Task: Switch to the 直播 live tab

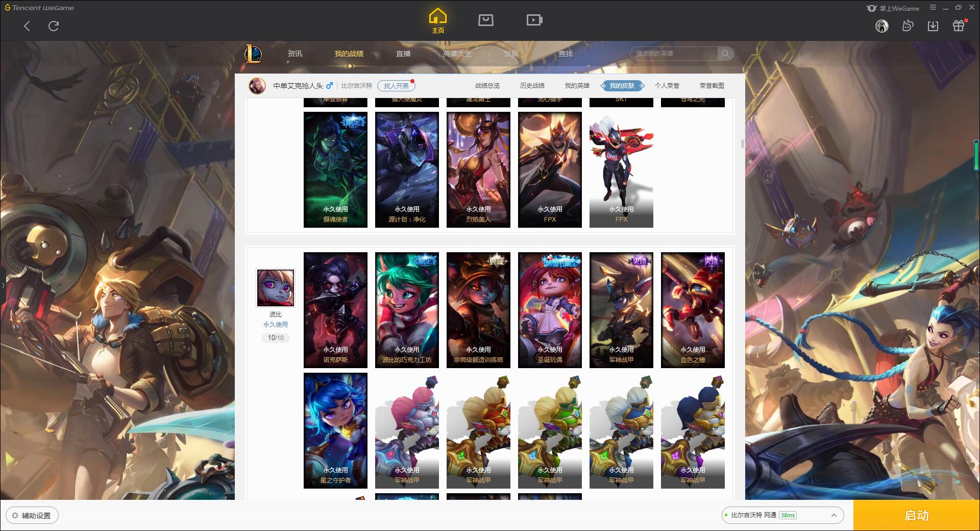Action: 403,54
